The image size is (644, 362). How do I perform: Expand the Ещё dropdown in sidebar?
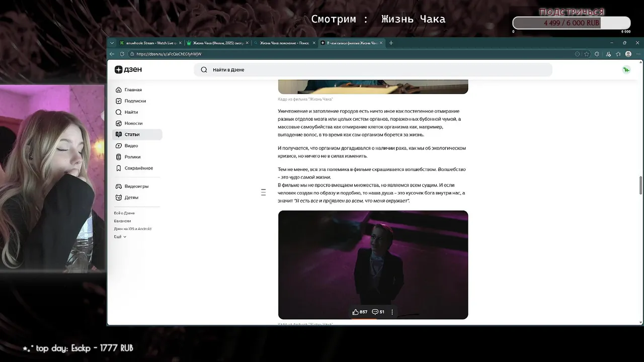click(x=120, y=236)
